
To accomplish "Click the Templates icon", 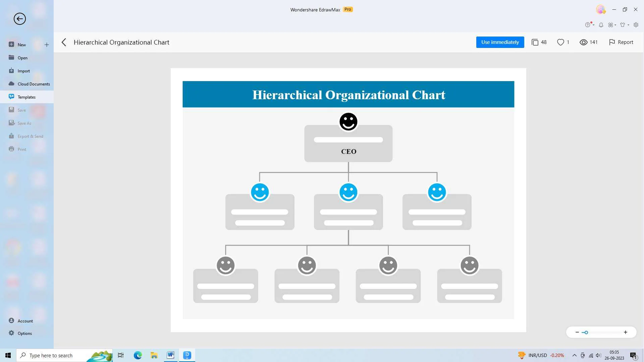I will pos(11,97).
